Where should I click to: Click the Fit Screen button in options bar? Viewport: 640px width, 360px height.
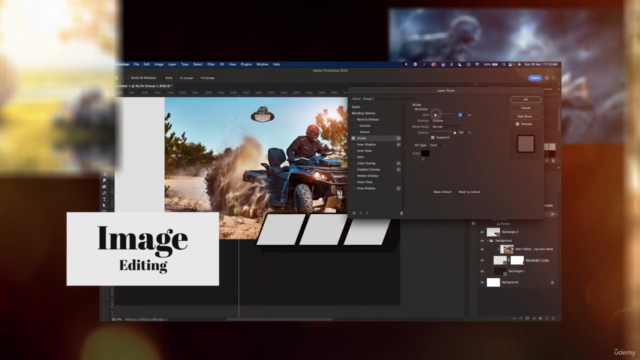pyautogui.click(x=187, y=78)
